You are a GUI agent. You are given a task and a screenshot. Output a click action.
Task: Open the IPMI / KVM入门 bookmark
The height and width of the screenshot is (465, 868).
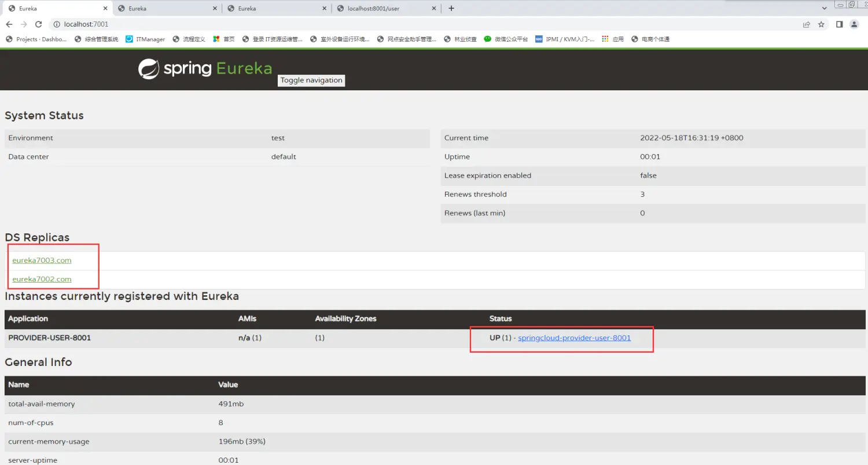[x=565, y=39]
